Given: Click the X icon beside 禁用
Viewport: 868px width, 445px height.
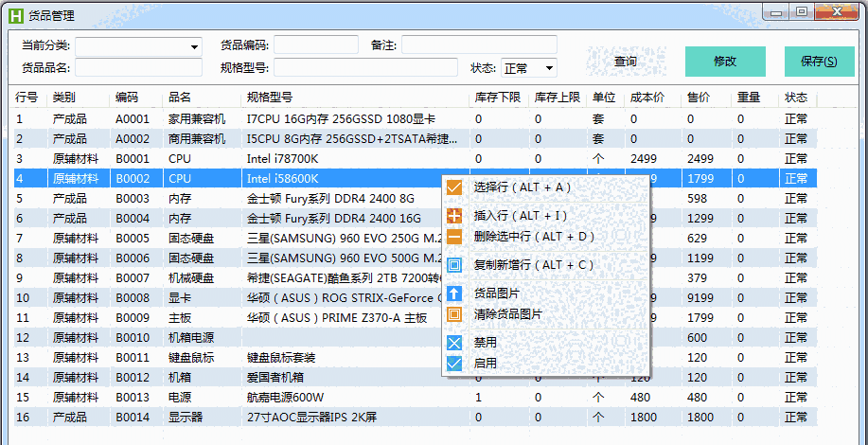Looking at the screenshot, I should (x=454, y=343).
